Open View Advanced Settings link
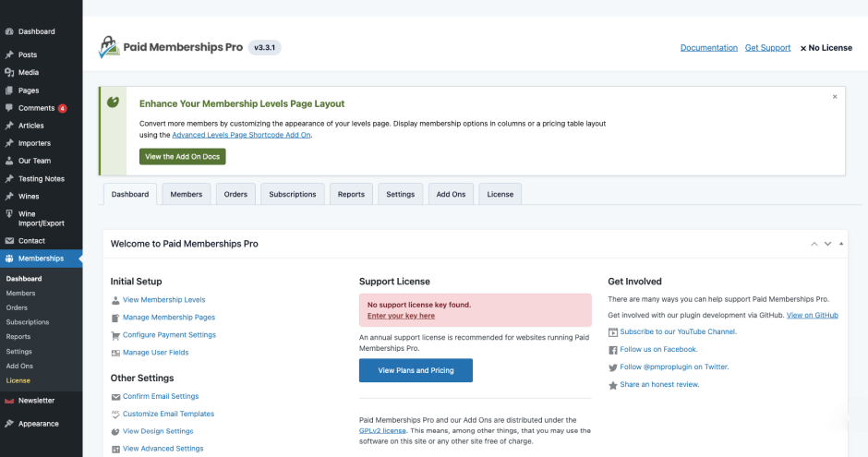Viewport: 868px width, 457px height. point(163,449)
